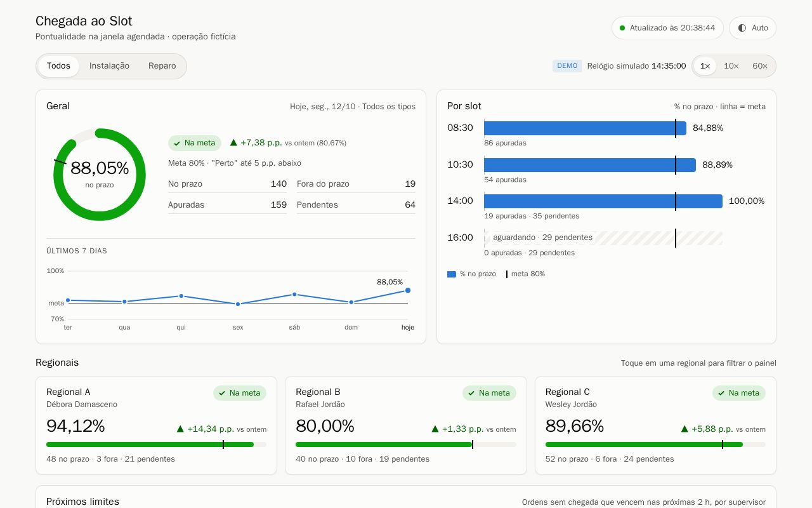The image size is (812, 508).
Task: Click the check icon in Regional C's badge
Action: click(x=721, y=394)
